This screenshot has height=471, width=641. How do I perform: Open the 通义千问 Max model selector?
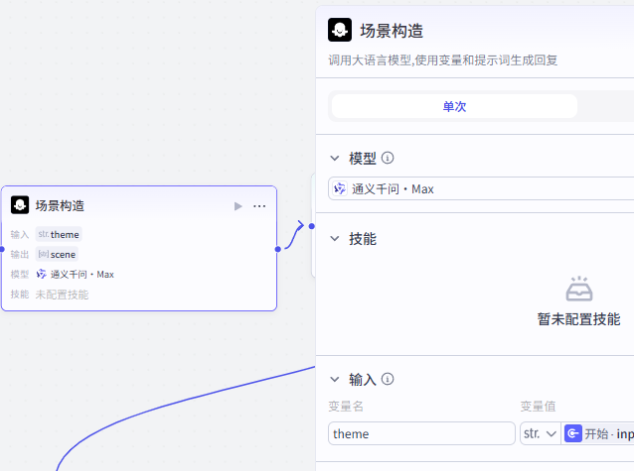[x=480, y=189]
